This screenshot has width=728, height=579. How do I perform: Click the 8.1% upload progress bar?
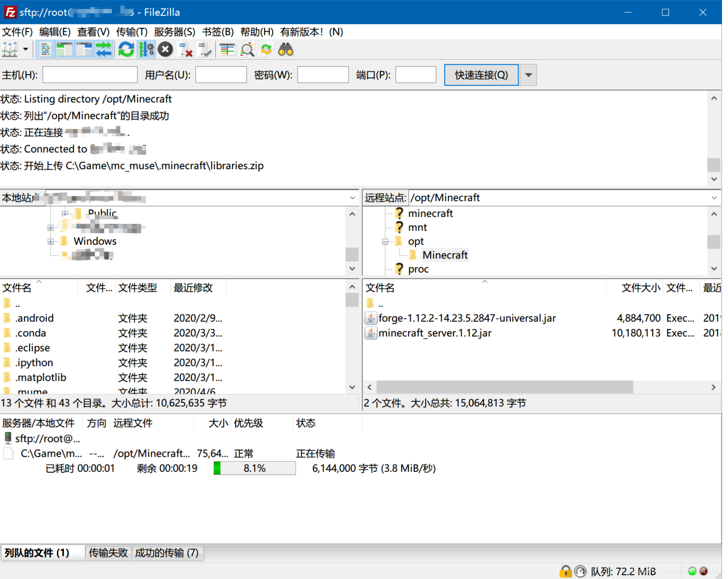[255, 468]
